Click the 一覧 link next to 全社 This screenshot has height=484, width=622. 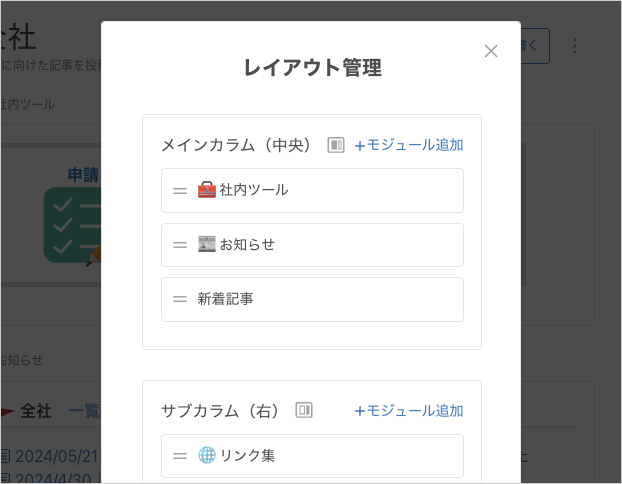84,411
